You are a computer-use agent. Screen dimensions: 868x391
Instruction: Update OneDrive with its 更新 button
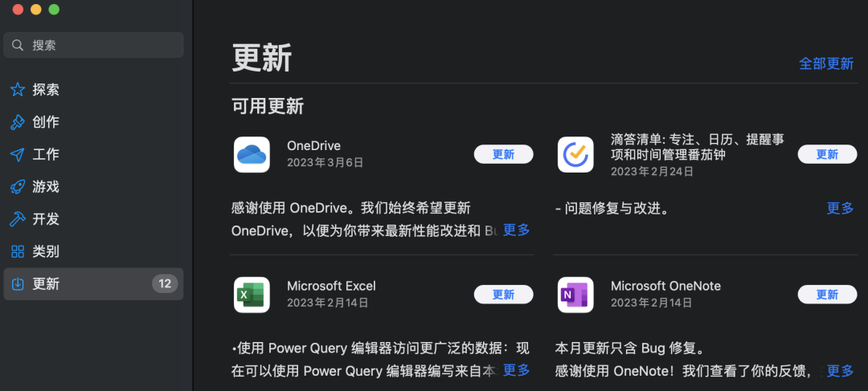pos(503,154)
